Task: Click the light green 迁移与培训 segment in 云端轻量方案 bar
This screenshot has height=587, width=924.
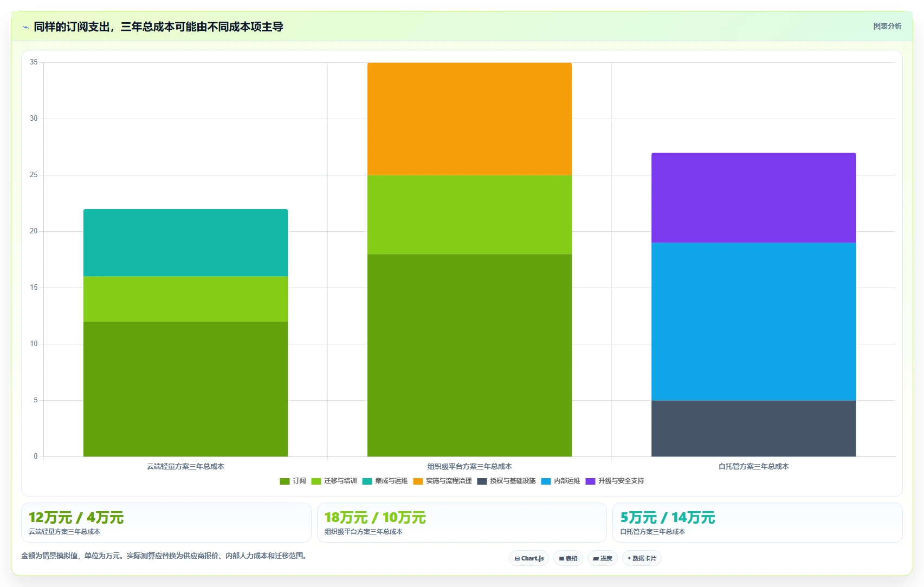Action: coord(185,299)
